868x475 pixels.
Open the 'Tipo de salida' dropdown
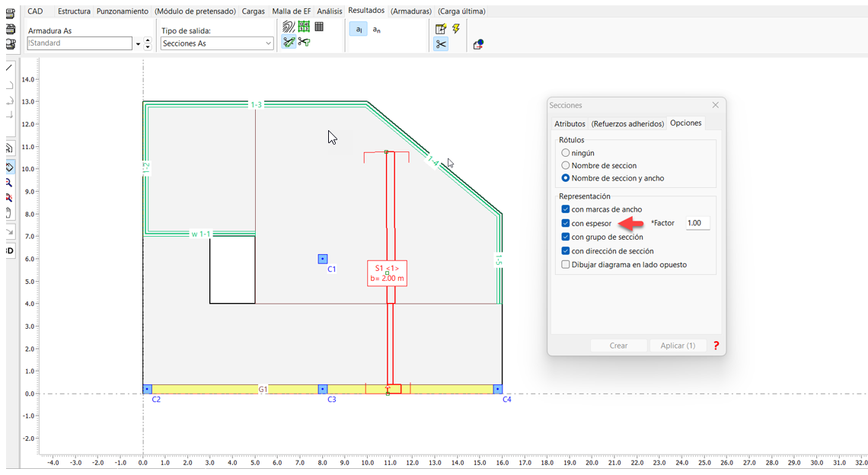tap(217, 44)
